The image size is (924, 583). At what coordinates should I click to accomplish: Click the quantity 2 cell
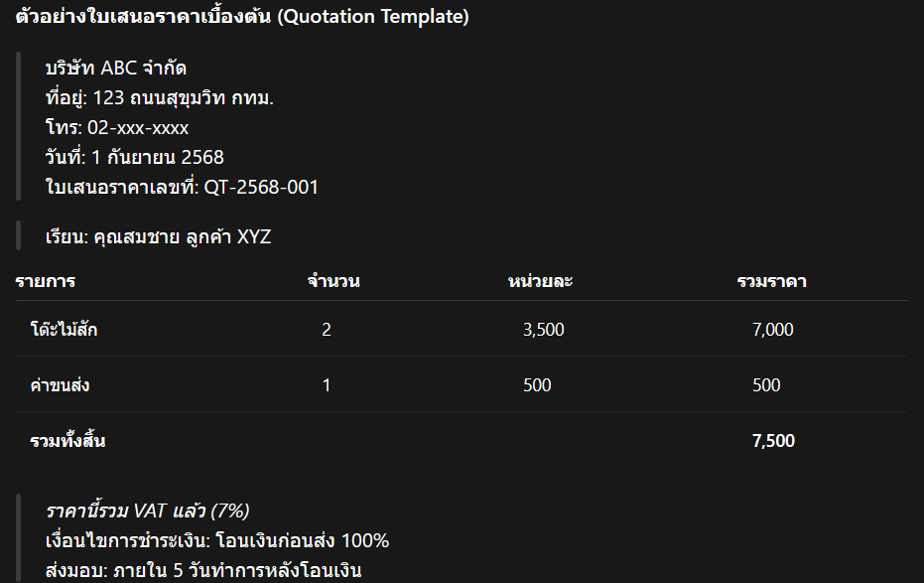(x=327, y=330)
